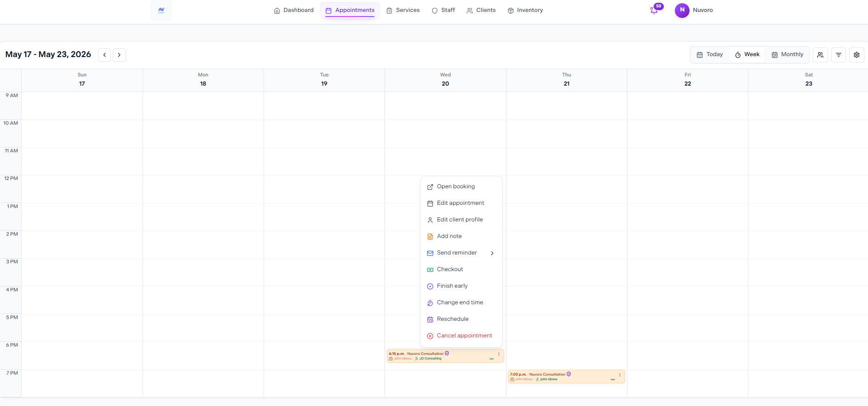Click the Cancel appointment red X icon
Screen dimensions: 868x406
coord(430,336)
